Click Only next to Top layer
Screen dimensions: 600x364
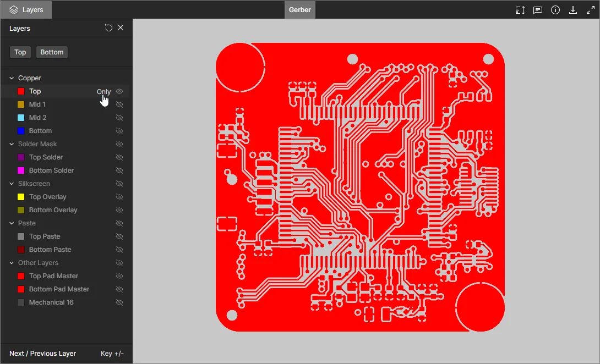click(x=103, y=91)
